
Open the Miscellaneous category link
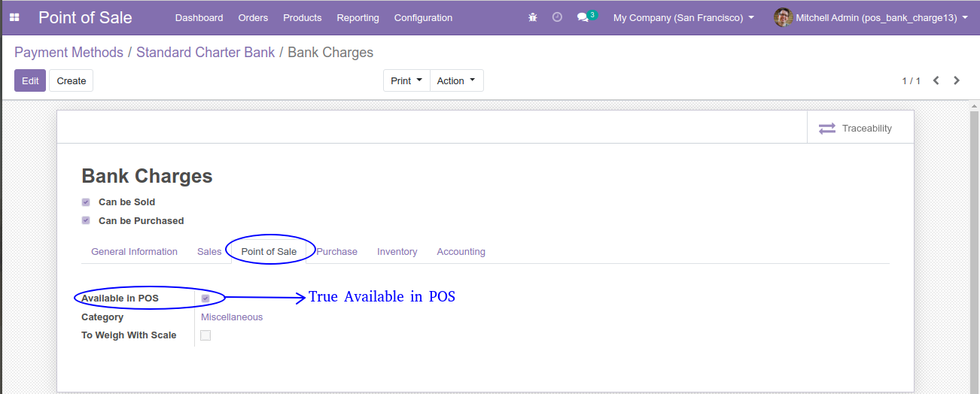click(x=232, y=317)
